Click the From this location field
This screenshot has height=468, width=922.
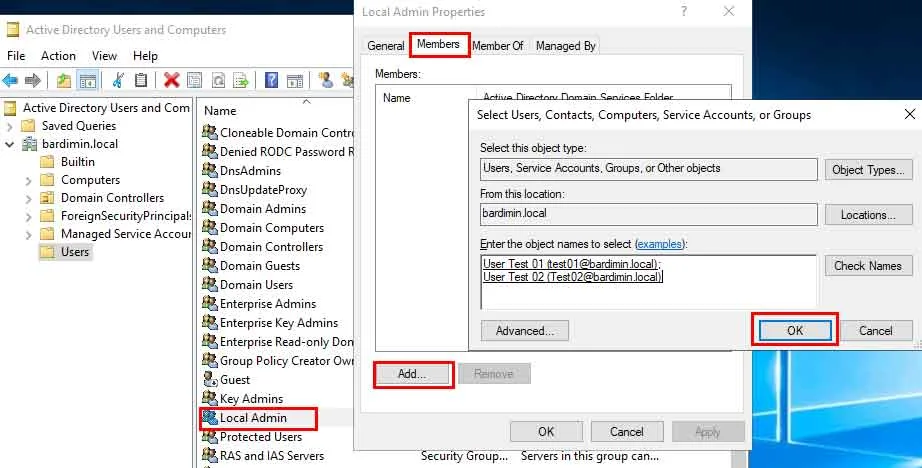click(x=649, y=215)
